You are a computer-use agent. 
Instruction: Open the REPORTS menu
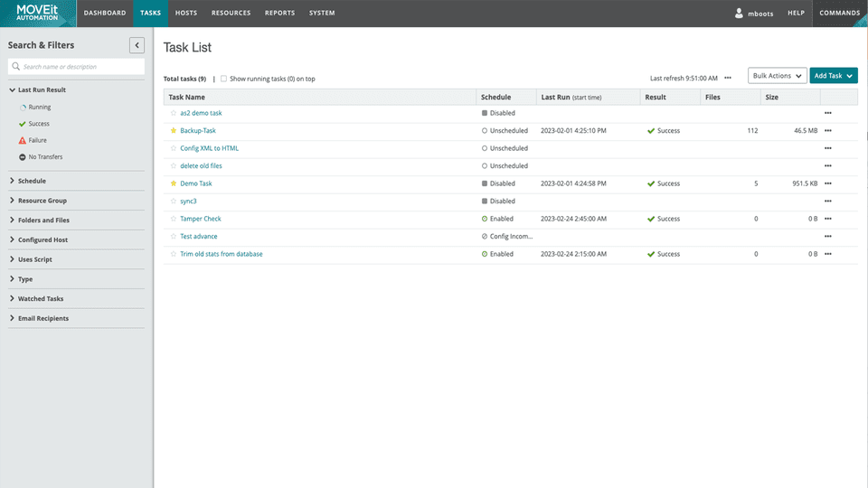point(278,14)
